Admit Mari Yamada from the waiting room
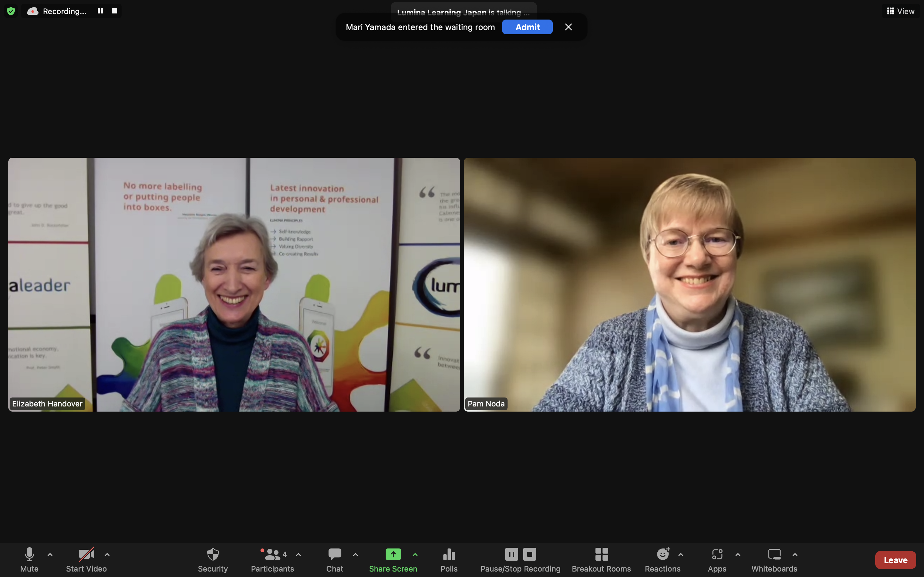 tap(527, 27)
